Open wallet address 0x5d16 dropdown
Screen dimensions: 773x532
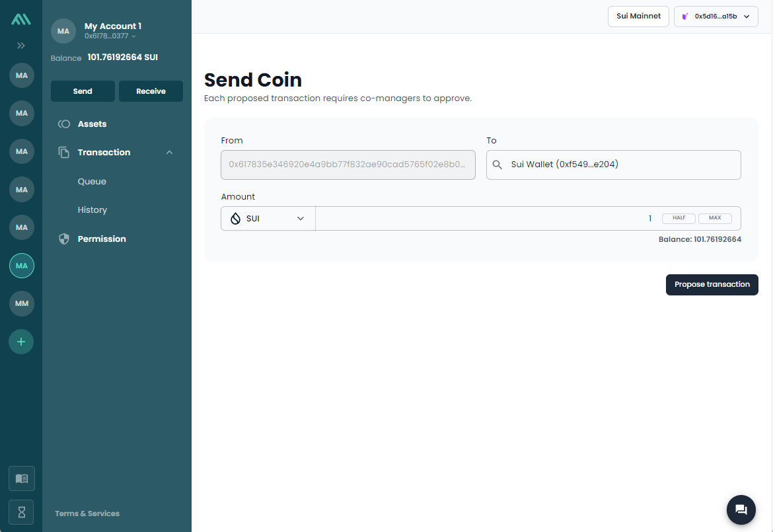[716, 17]
